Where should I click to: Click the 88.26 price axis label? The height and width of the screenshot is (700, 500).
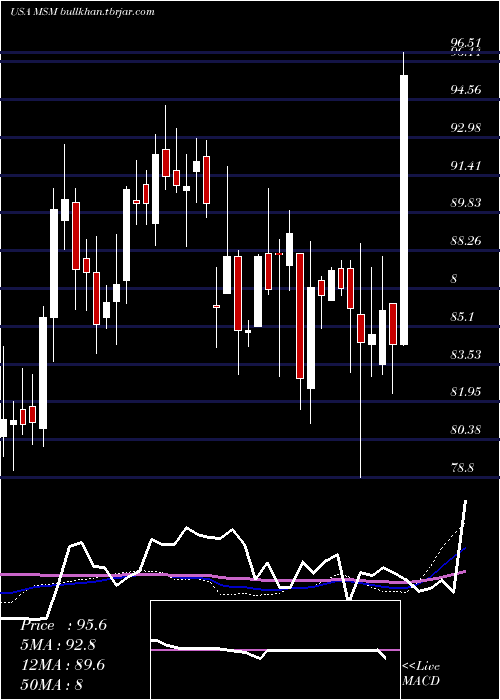point(466,241)
